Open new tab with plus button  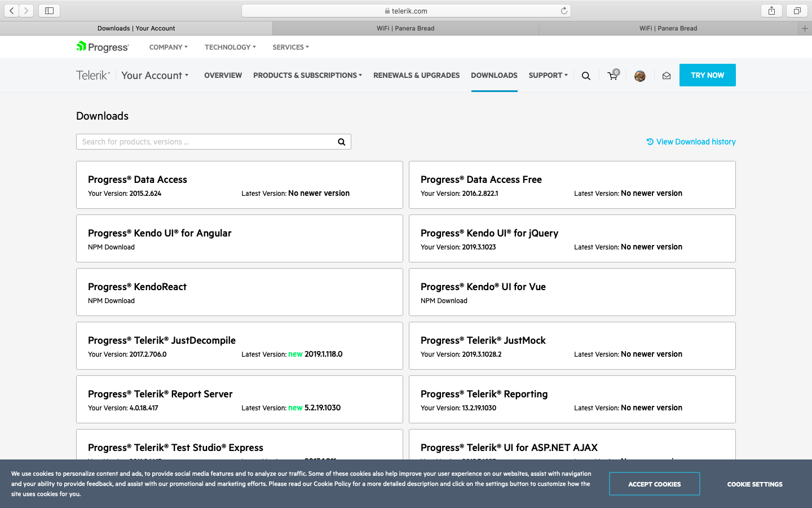click(805, 28)
